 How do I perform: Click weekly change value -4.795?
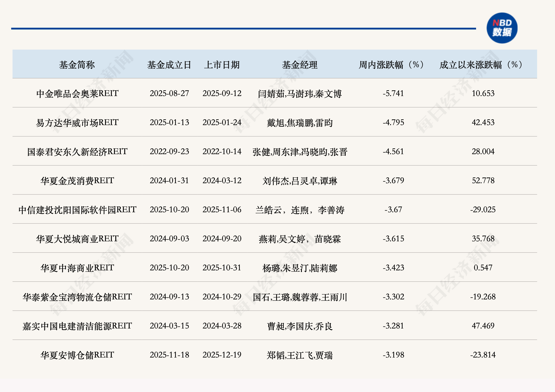[x=393, y=122]
